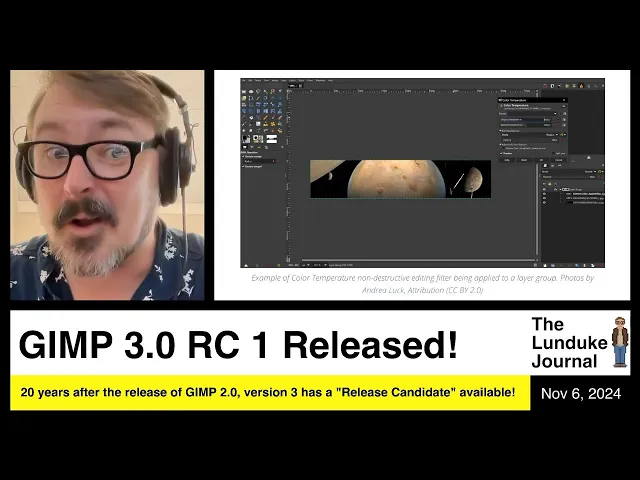Toggle the Sample merged checkbox
Image resolution: width=640 pixels, height=480 pixels.
tap(243, 167)
